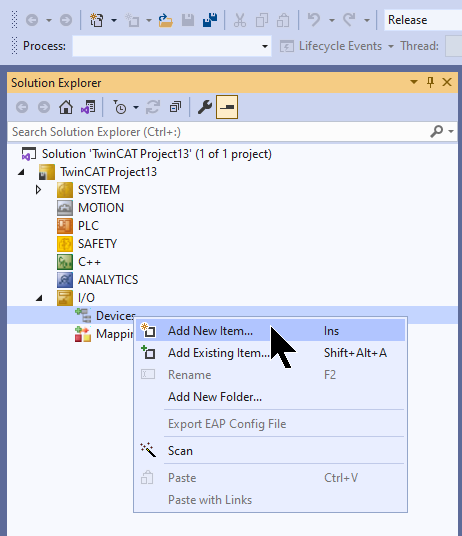Image resolution: width=462 pixels, height=536 pixels.
Task: Choose Add New Folder... from context menu
Action: coord(270,397)
